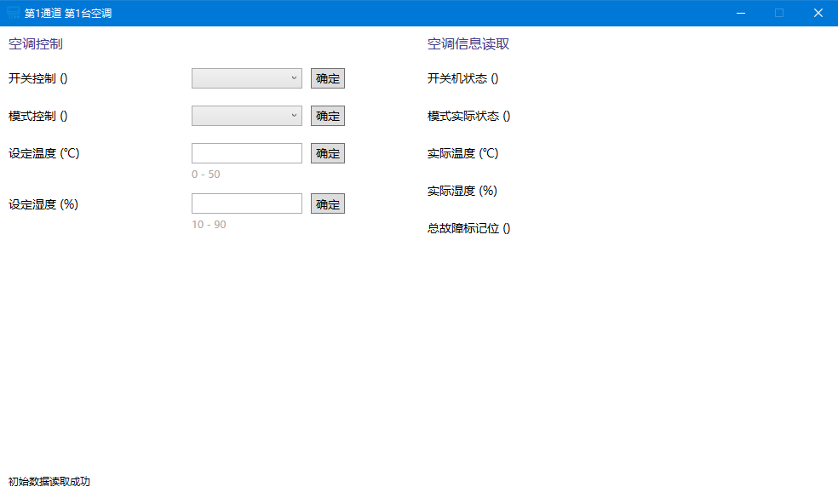Select the 开关机状态 readout label
This screenshot has height=504, width=838.
click(462, 78)
